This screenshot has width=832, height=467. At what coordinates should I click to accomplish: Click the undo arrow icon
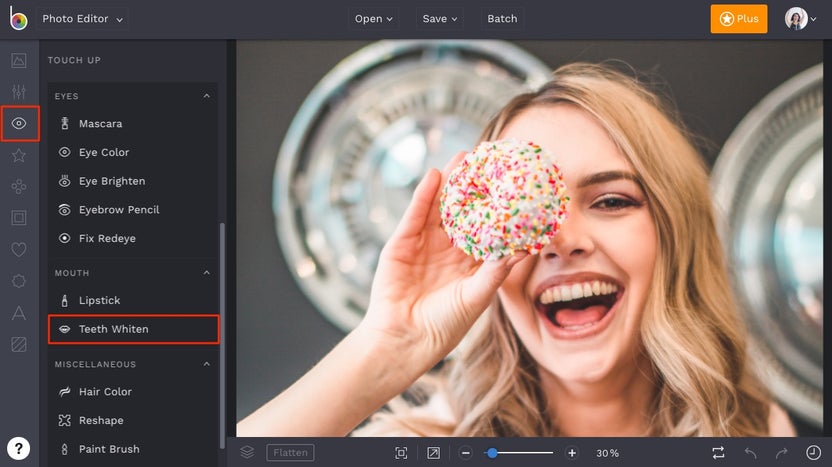(751, 453)
